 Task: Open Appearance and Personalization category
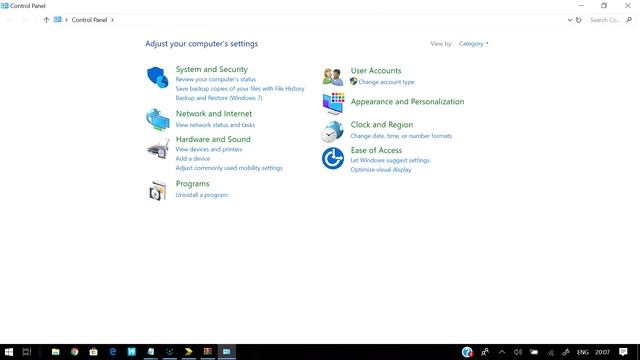pyautogui.click(x=407, y=102)
